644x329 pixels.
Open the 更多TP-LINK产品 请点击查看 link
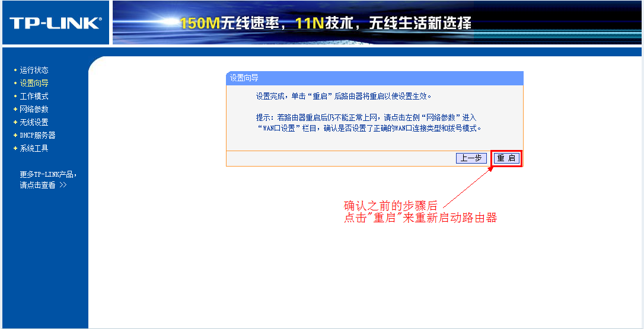tap(48, 180)
